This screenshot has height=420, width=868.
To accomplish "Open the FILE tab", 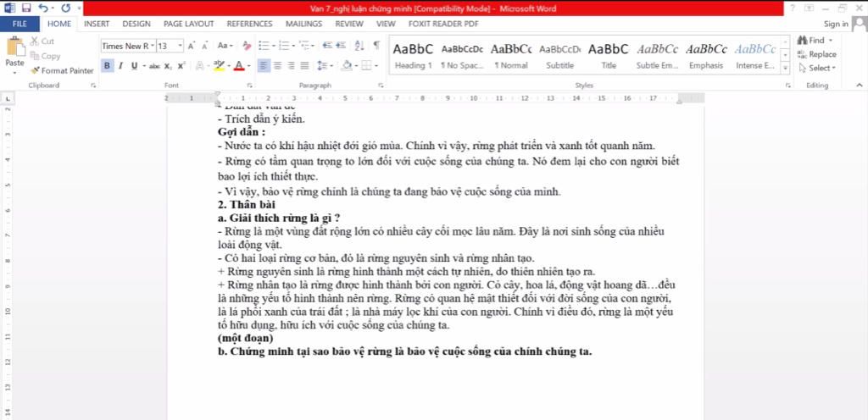I will pos(19,24).
